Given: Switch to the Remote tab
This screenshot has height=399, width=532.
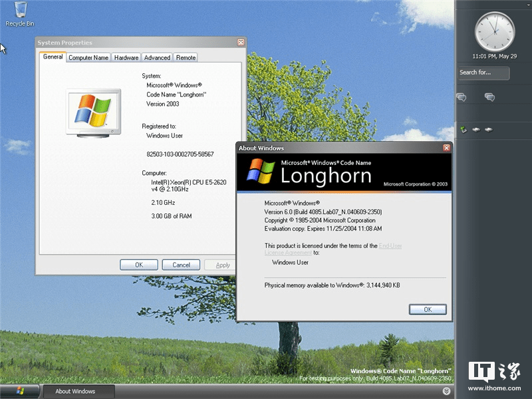Looking at the screenshot, I should point(185,57).
